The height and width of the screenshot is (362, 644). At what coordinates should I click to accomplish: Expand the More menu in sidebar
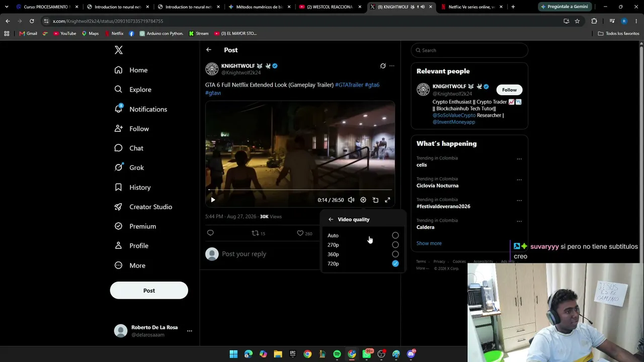pyautogui.click(x=130, y=265)
